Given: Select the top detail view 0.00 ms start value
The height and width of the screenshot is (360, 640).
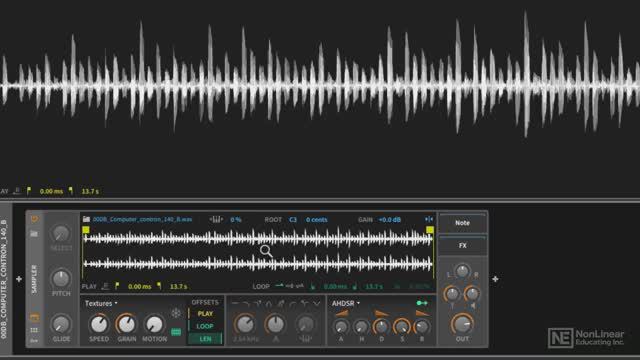Looking at the screenshot, I should click(x=51, y=191).
